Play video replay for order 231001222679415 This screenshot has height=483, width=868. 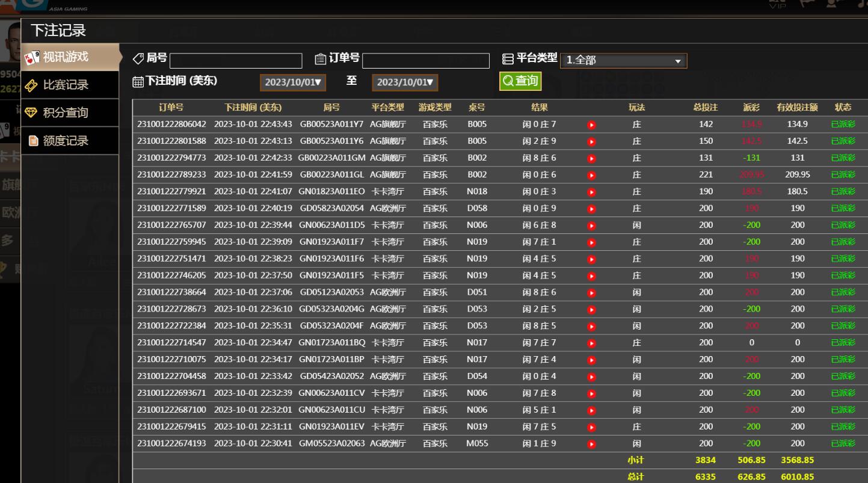tap(591, 428)
